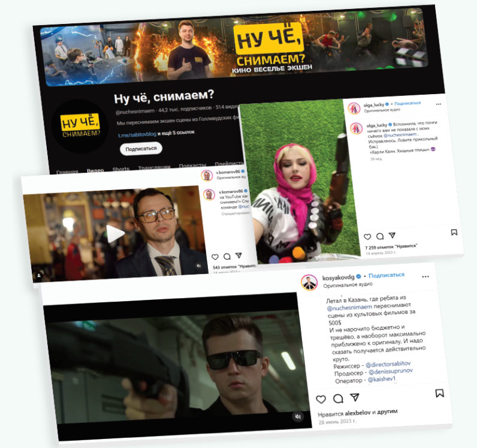Switch to the Shorts tab
Image resolution: width=477 pixels, height=448 pixels.
tap(121, 169)
